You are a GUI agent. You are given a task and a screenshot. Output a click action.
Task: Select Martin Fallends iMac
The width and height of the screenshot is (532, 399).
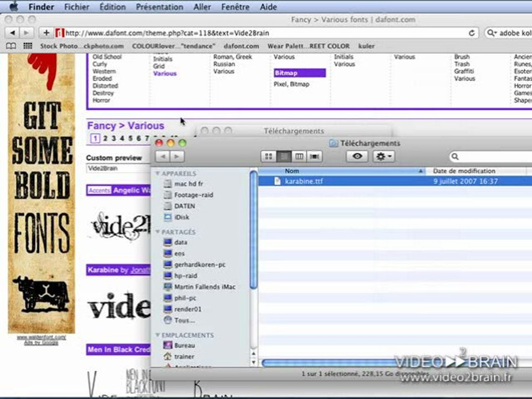(204, 287)
